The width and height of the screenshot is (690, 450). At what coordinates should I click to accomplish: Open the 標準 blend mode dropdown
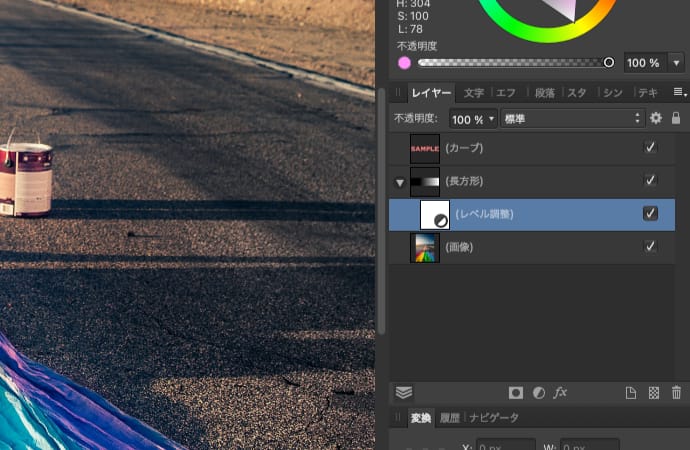click(571, 118)
